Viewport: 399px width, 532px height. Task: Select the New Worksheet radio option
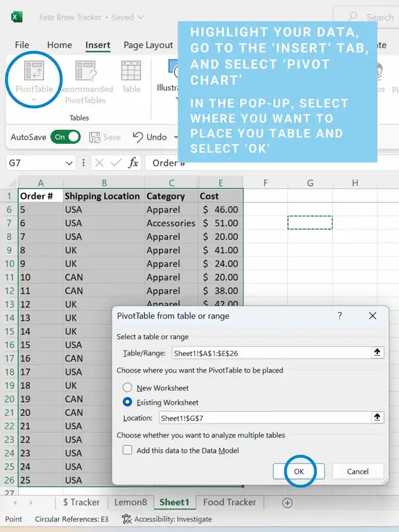tap(128, 387)
